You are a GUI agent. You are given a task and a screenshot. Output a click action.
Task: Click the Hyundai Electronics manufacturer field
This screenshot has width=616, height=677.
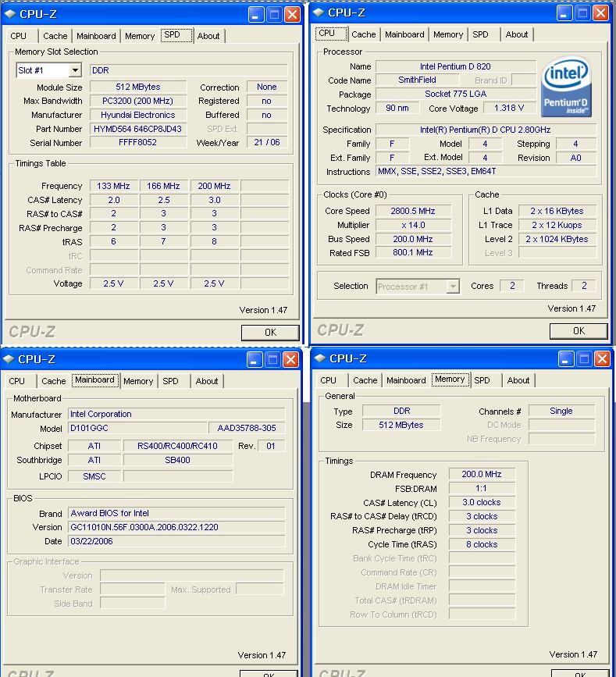[138, 115]
